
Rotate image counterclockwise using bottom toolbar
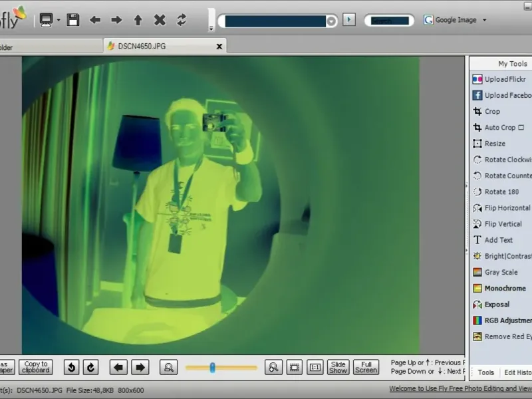(x=71, y=367)
